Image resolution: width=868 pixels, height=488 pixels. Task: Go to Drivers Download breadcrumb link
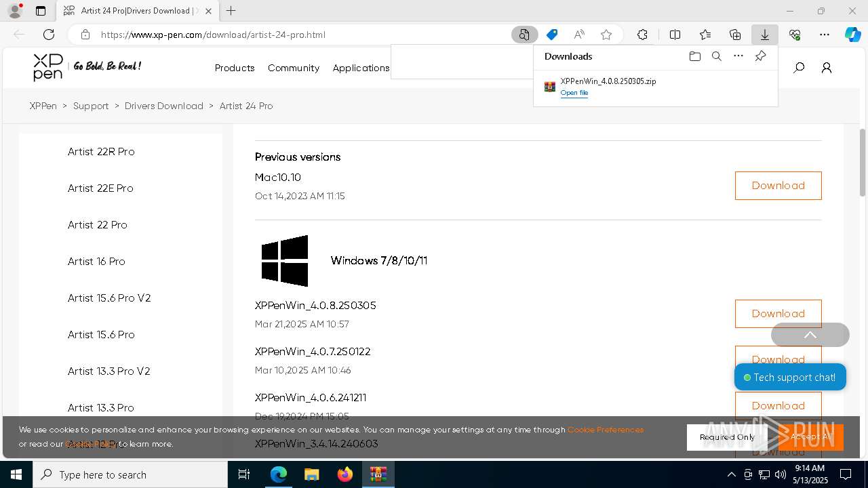(x=164, y=106)
